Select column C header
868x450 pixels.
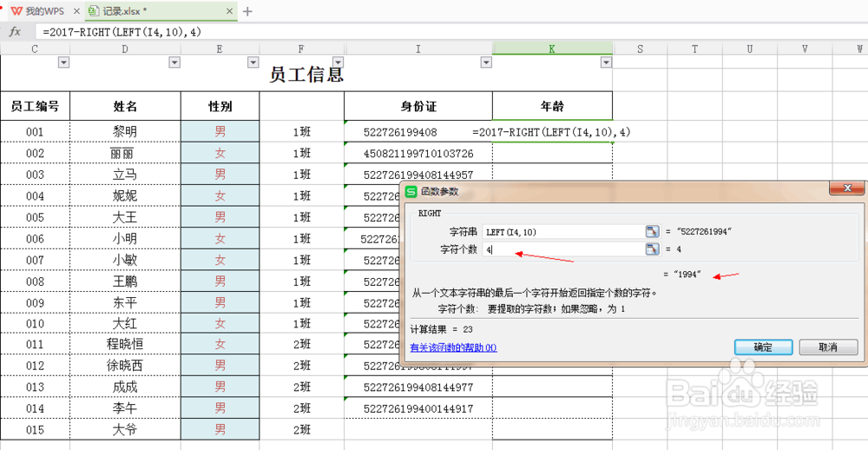click(x=35, y=49)
